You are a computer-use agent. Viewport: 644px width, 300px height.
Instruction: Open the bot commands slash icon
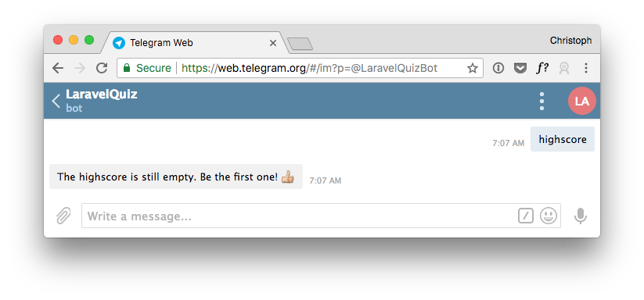click(x=525, y=216)
